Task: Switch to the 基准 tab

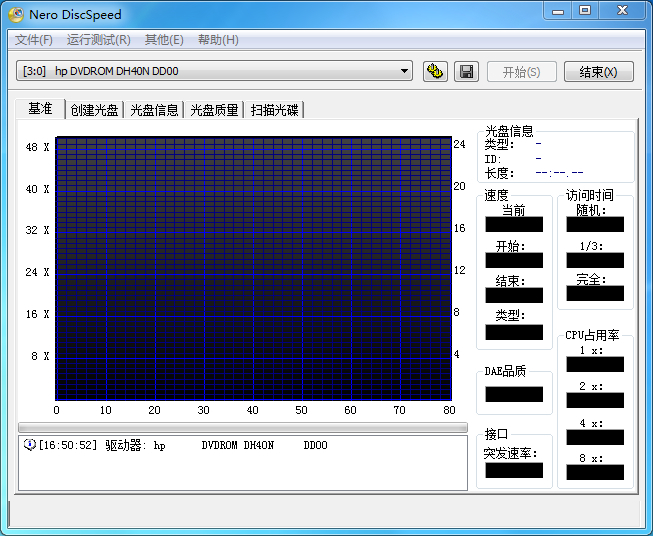Action: (x=40, y=109)
